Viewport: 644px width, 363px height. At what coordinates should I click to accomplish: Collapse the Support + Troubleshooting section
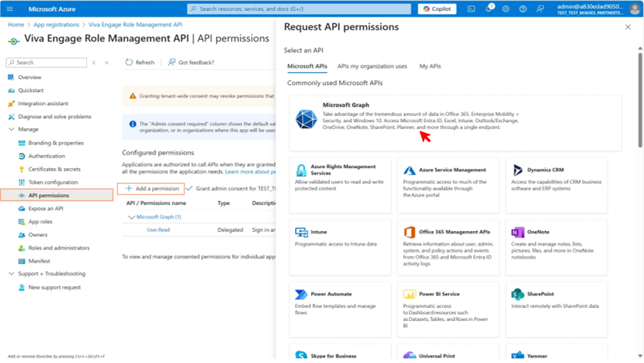pyautogui.click(x=11, y=273)
